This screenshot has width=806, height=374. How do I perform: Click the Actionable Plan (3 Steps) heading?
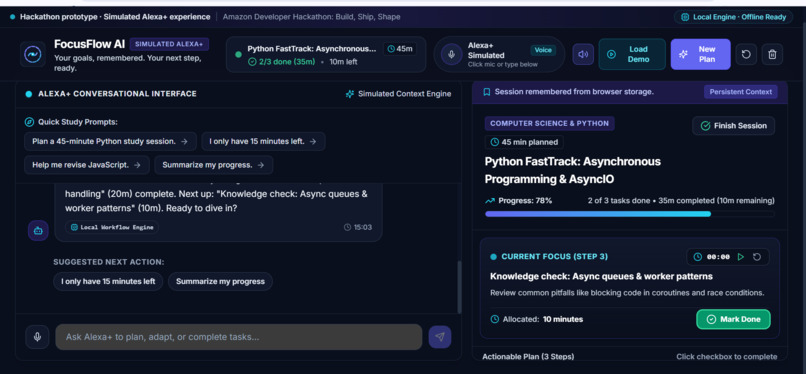[x=528, y=357]
